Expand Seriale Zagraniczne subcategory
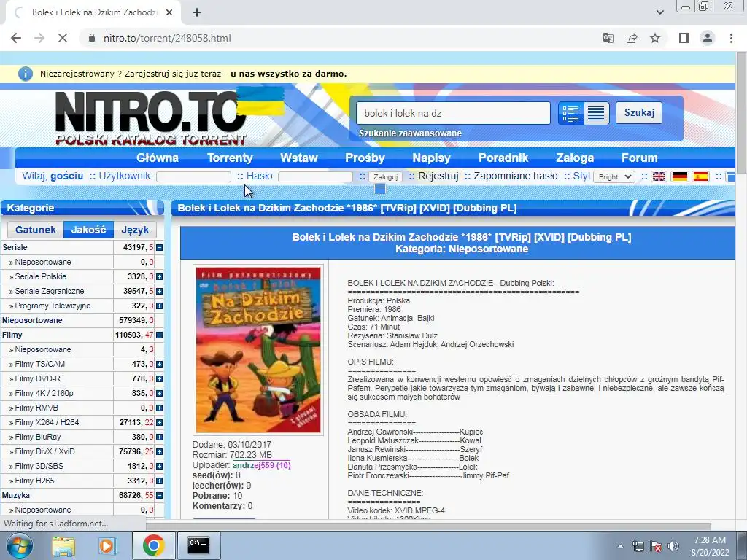This screenshot has width=747, height=560. (160, 291)
